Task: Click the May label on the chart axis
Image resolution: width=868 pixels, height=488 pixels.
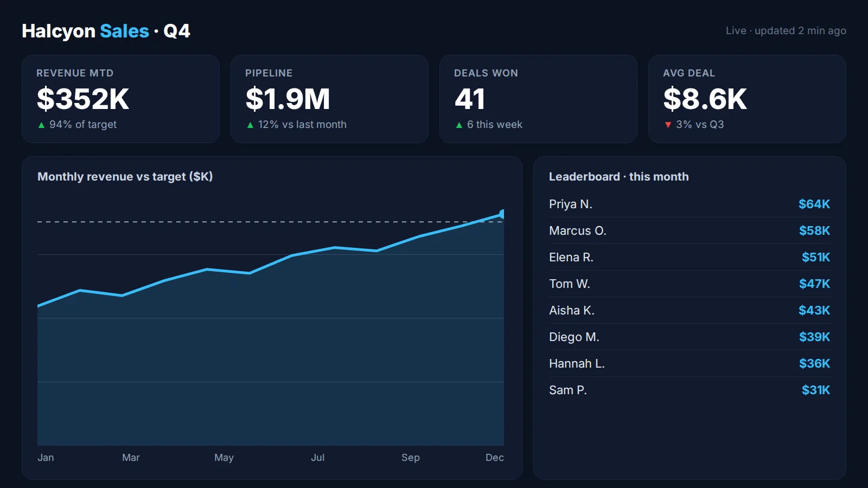Action: pyautogui.click(x=224, y=458)
